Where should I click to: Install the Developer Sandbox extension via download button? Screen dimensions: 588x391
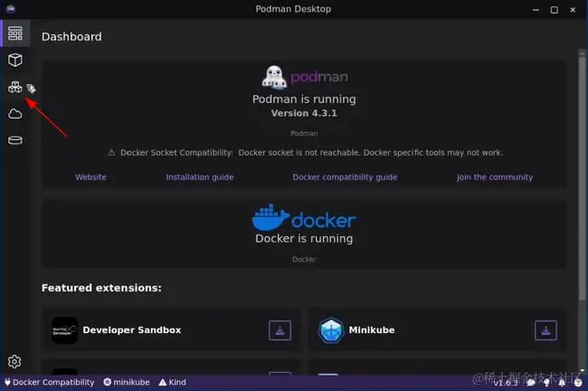280,330
